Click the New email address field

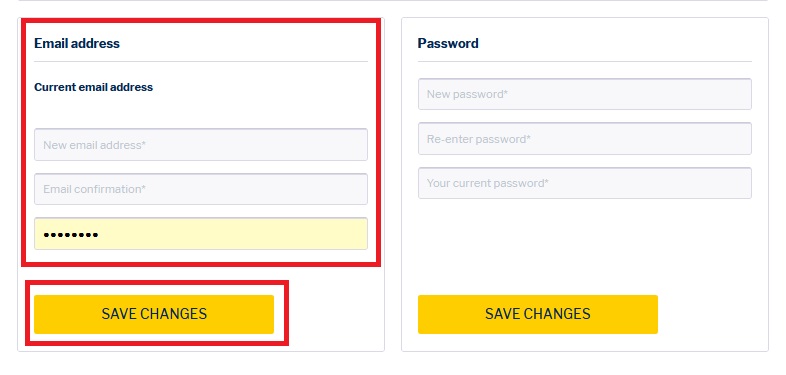click(x=201, y=145)
